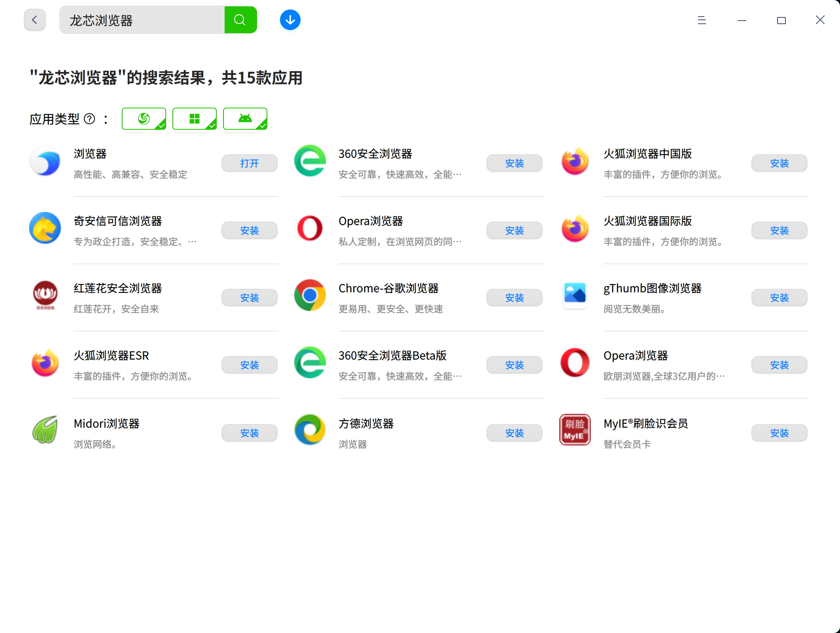Install 360安全浏览器

[x=514, y=163]
